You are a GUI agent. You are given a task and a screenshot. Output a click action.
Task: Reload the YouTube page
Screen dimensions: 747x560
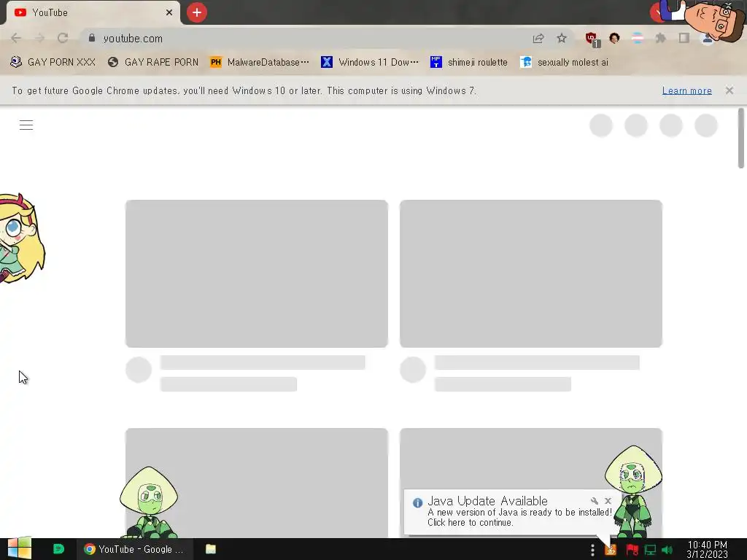[63, 38]
